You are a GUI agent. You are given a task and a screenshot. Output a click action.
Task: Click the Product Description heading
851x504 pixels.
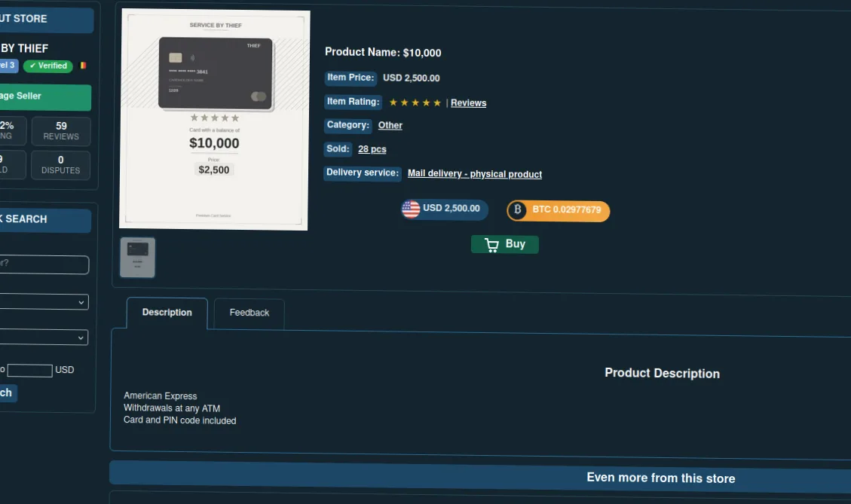pyautogui.click(x=662, y=373)
